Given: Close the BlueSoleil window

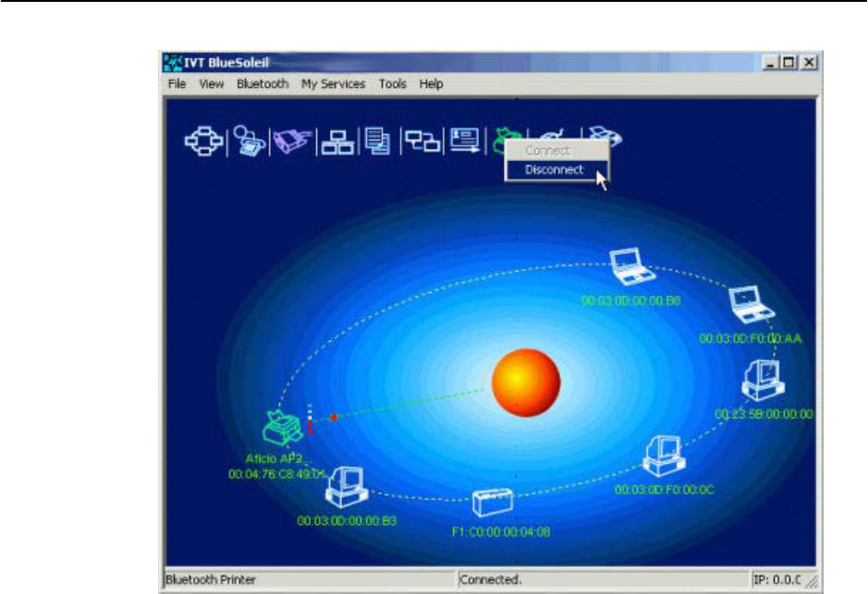Looking at the screenshot, I should tap(809, 63).
